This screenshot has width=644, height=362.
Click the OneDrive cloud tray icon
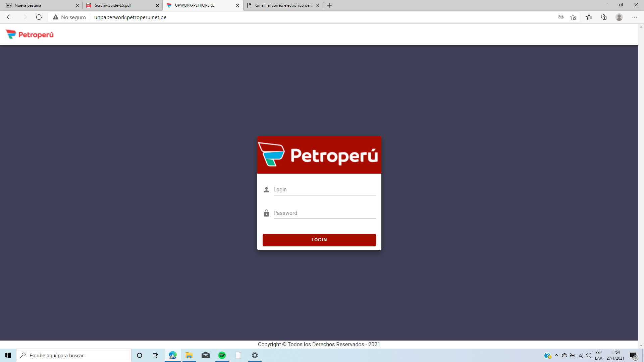565,355
